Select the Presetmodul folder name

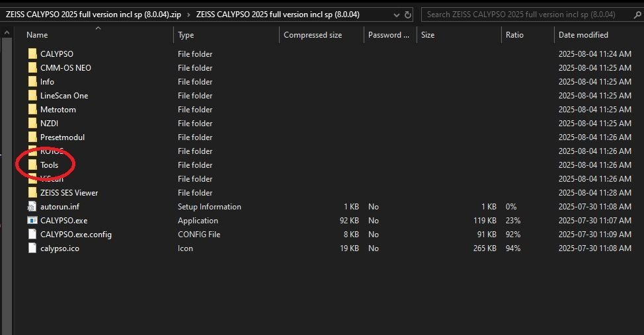pyautogui.click(x=62, y=137)
